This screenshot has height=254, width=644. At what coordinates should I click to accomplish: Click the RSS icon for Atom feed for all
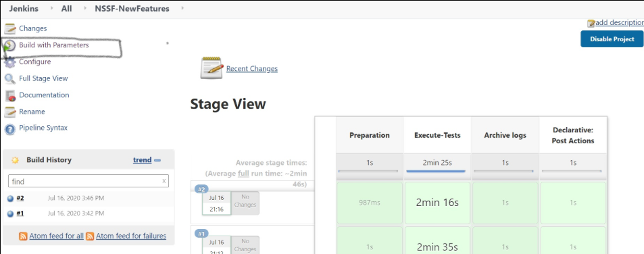coord(24,236)
